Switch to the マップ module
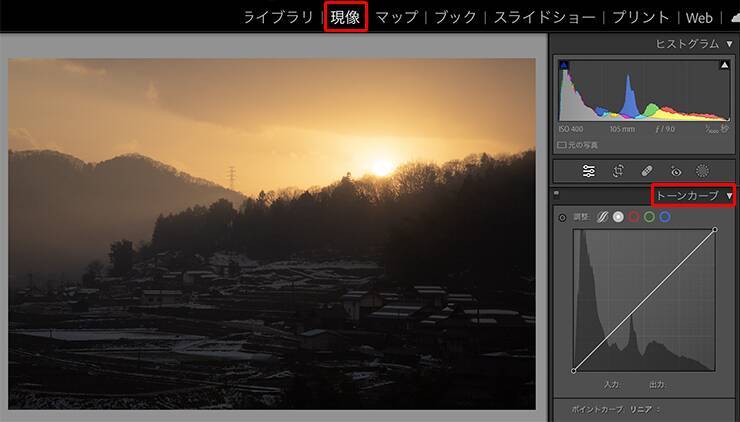The width and height of the screenshot is (740, 422). (x=397, y=17)
